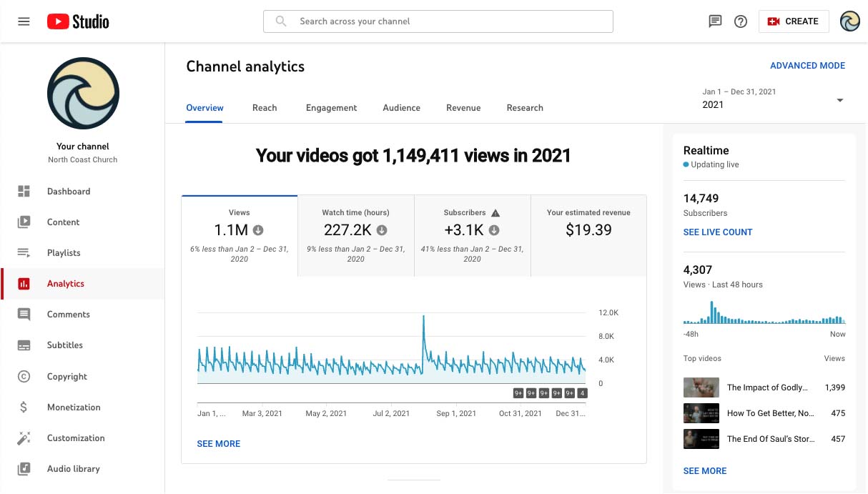Click the Analytics bar-chart icon

tap(24, 284)
